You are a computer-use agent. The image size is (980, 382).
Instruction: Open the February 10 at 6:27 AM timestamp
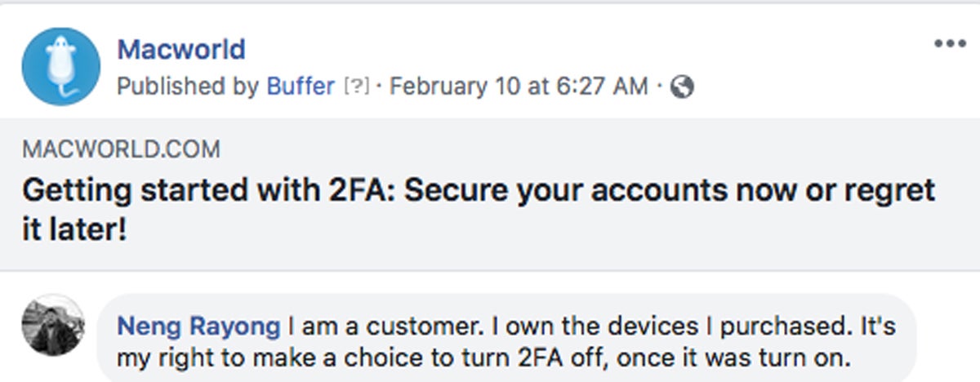pyautogui.click(x=519, y=86)
